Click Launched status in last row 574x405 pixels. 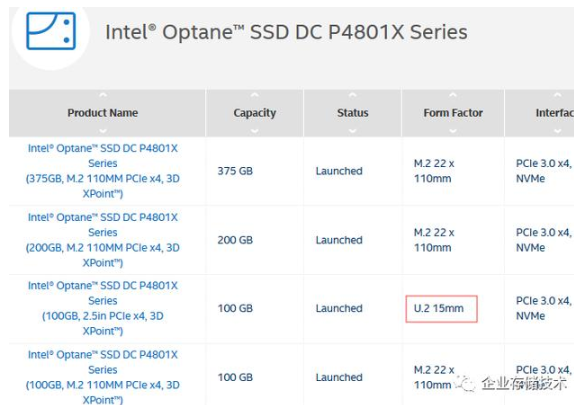pos(339,377)
